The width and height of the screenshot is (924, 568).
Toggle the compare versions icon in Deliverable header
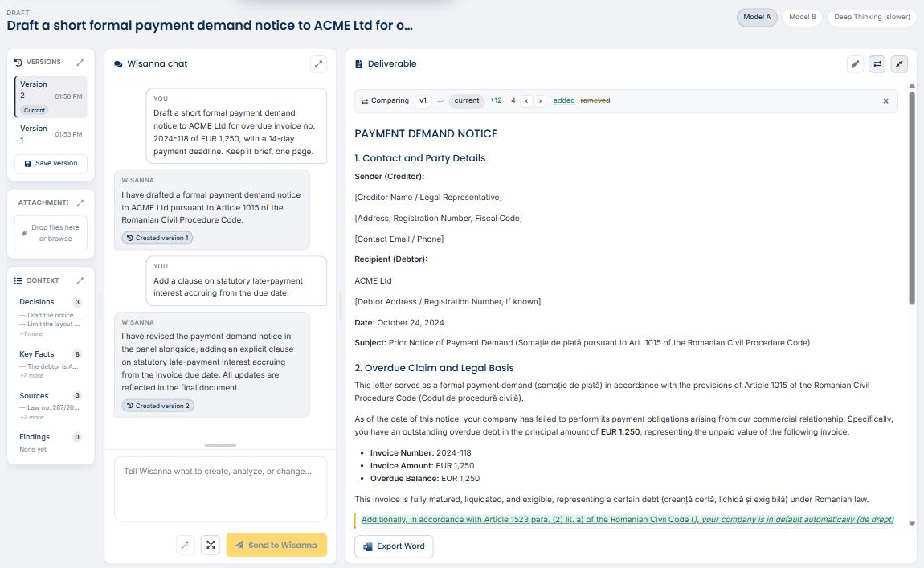[x=877, y=64]
